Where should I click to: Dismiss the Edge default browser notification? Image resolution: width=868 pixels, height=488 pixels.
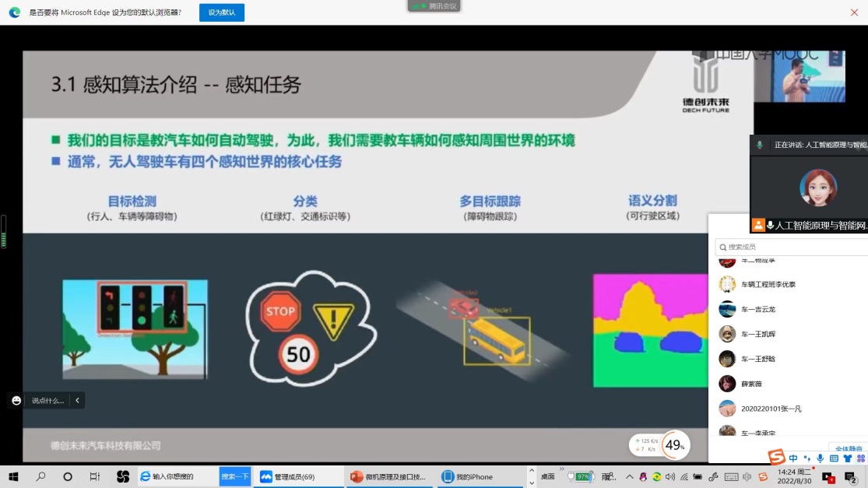point(854,12)
